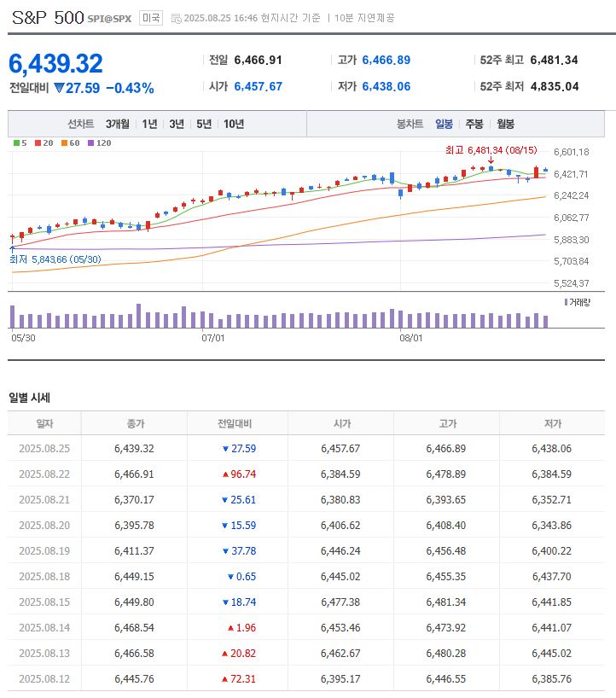
Task: Click the 10분 지연제공 notice
Action: pos(364,18)
